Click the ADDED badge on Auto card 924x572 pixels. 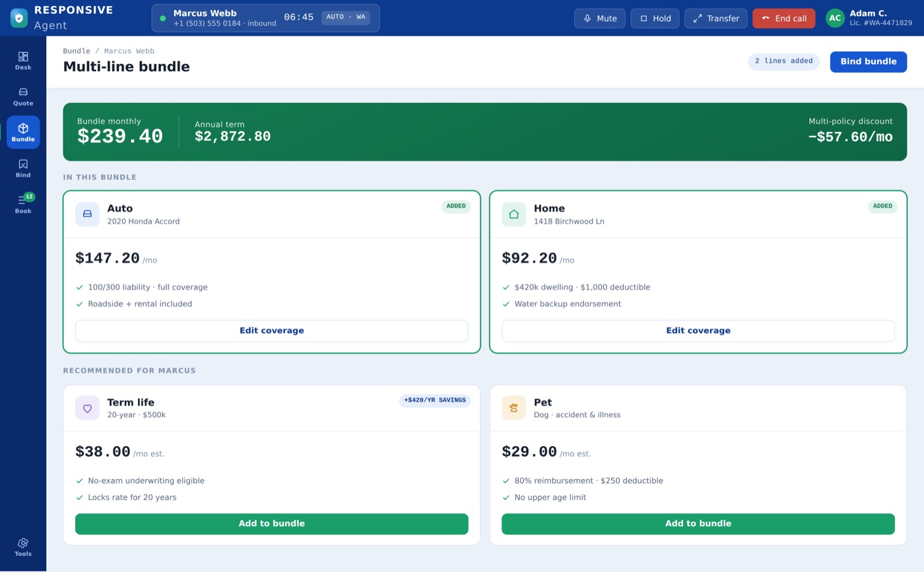[455, 207]
